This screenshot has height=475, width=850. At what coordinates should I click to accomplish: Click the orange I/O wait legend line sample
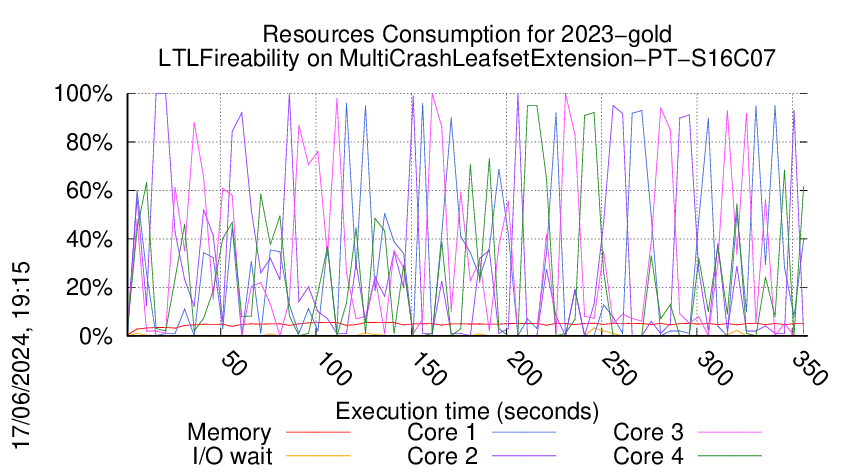[x=318, y=456]
